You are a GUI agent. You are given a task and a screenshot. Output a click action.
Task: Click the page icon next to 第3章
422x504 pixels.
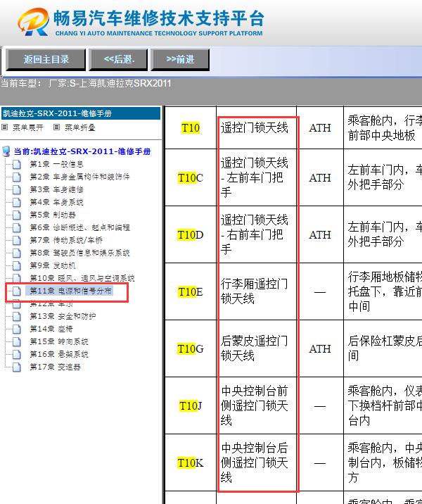click(17, 189)
